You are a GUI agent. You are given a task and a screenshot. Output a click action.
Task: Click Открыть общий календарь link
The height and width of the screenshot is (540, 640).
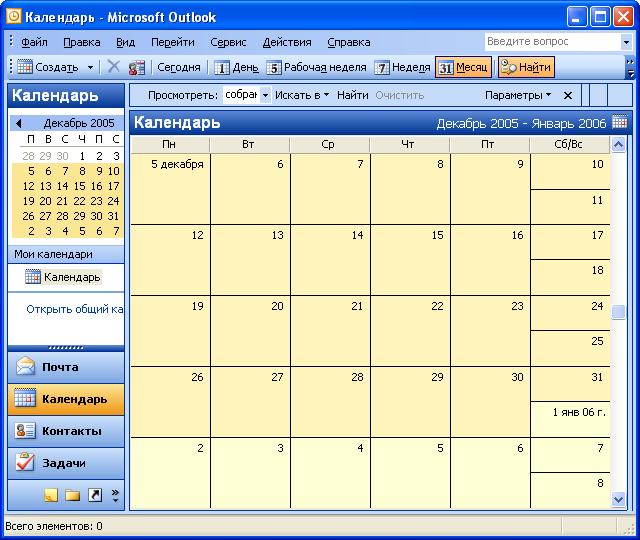tap(74, 309)
